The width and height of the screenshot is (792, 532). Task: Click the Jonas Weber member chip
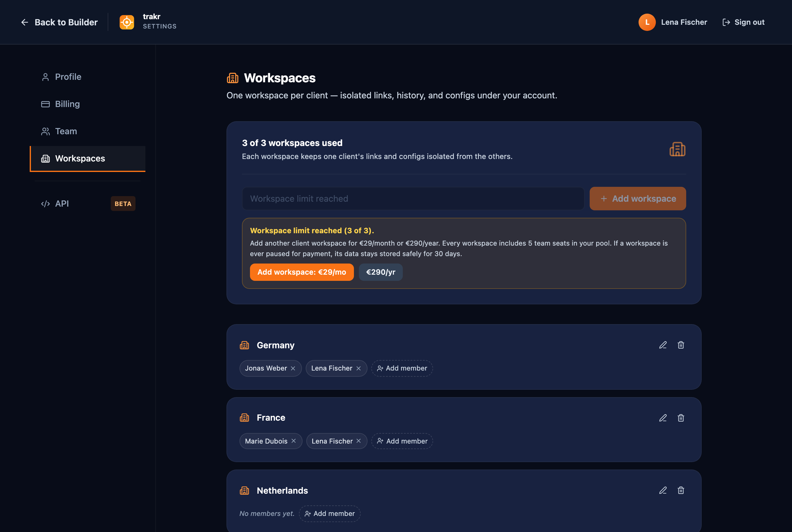tap(270, 368)
